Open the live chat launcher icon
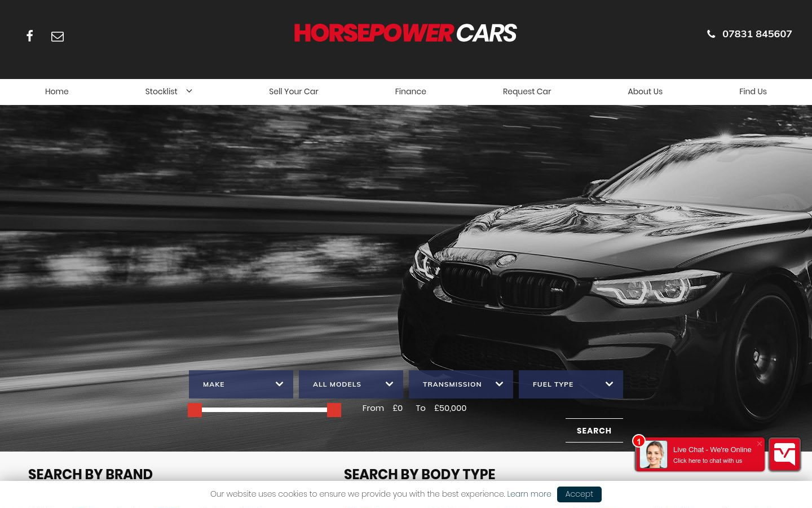Screen dimensions: 812x508 coord(784,454)
